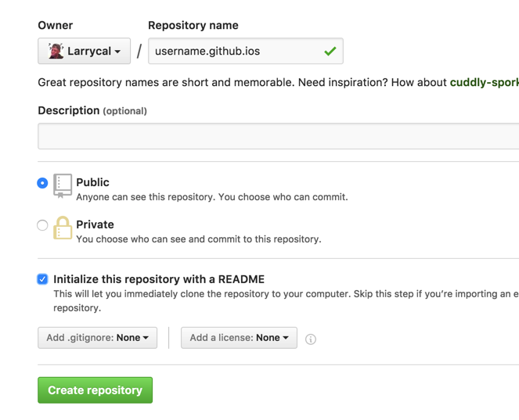The width and height of the screenshot is (519, 420).
Task: Click into the Description input box
Action: [x=278, y=136]
